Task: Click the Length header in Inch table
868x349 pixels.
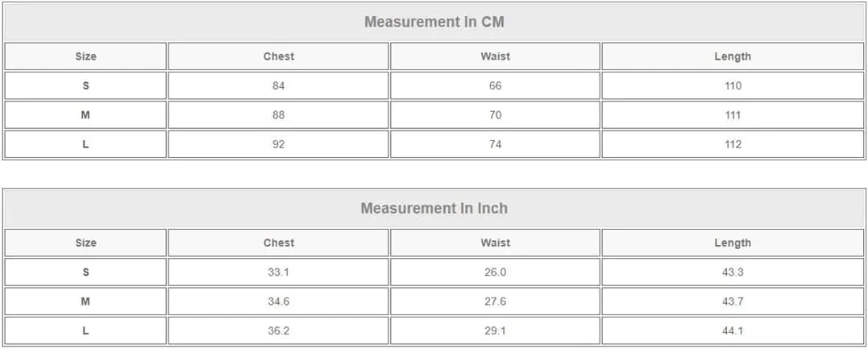Action: [733, 243]
